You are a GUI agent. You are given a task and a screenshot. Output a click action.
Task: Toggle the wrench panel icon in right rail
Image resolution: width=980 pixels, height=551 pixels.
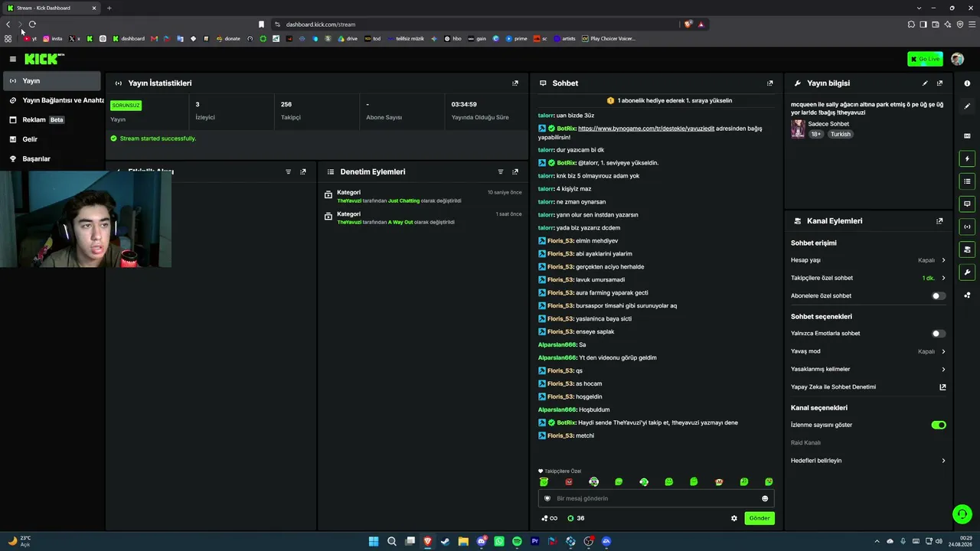967,272
